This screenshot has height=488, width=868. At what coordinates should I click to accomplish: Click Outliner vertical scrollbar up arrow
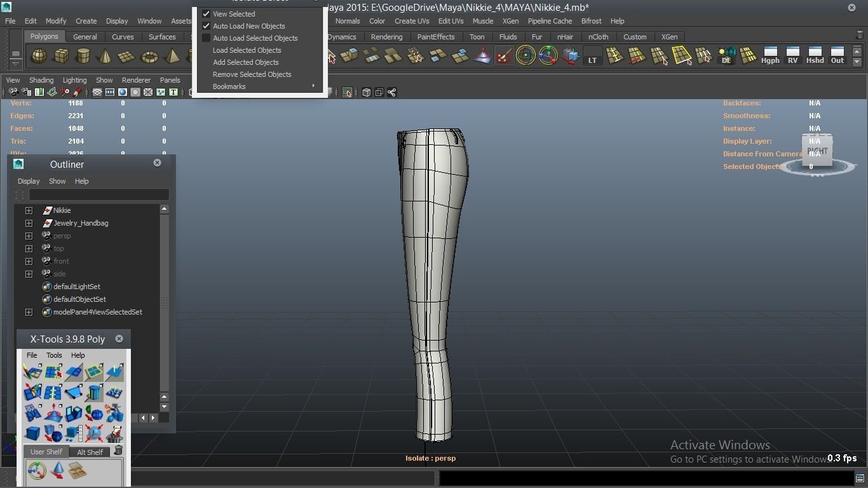[164, 209]
